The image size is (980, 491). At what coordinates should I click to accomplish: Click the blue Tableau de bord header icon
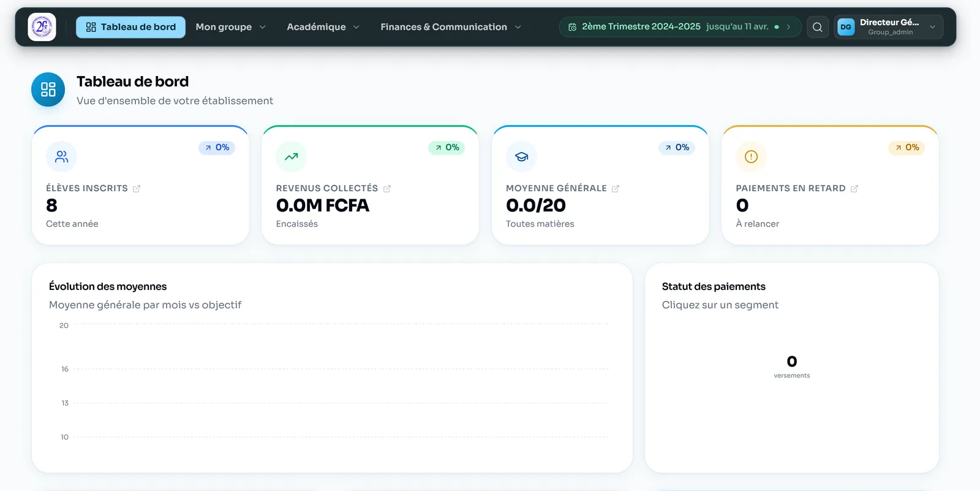pyautogui.click(x=48, y=89)
